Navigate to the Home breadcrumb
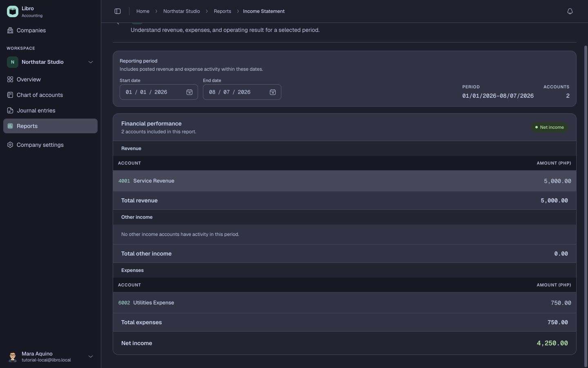The width and height of the screenshot is (588, 368). pos(143,11)
